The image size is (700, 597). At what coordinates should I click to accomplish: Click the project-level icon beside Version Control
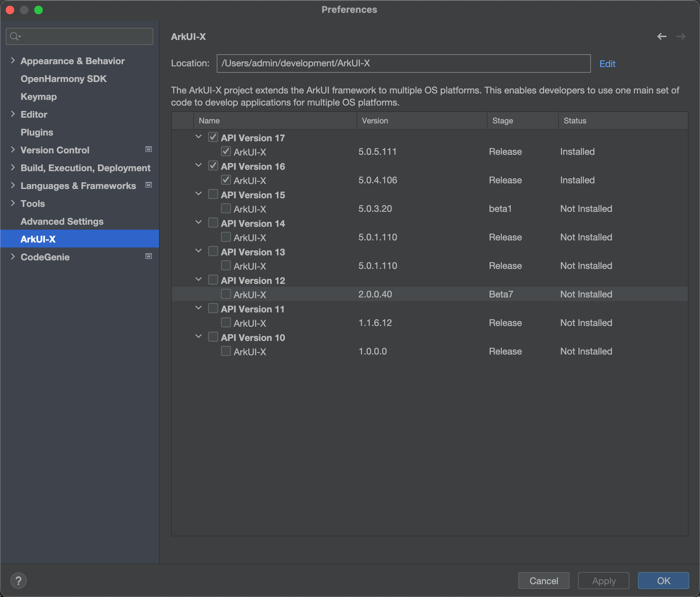(x=149, y=149)
